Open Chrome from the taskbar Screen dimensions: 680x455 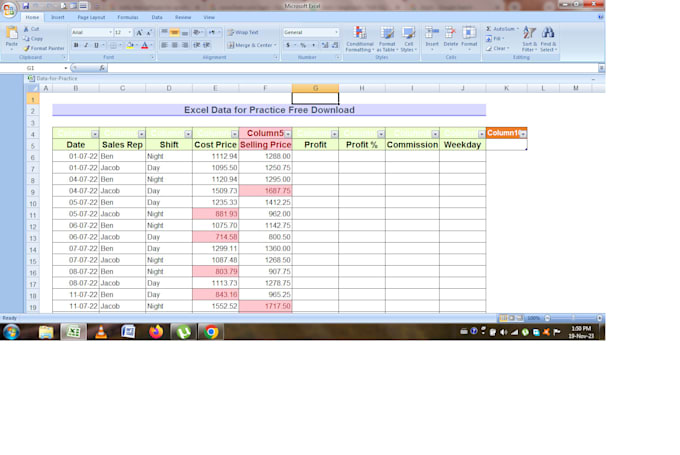pyautogui.click(x=211, y=332)
